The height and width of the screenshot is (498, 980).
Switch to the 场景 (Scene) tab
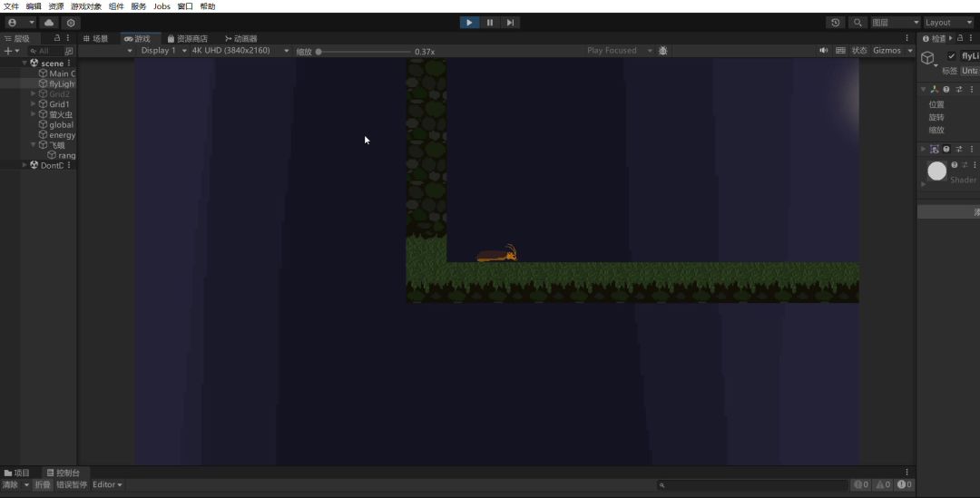pos(95,38)
